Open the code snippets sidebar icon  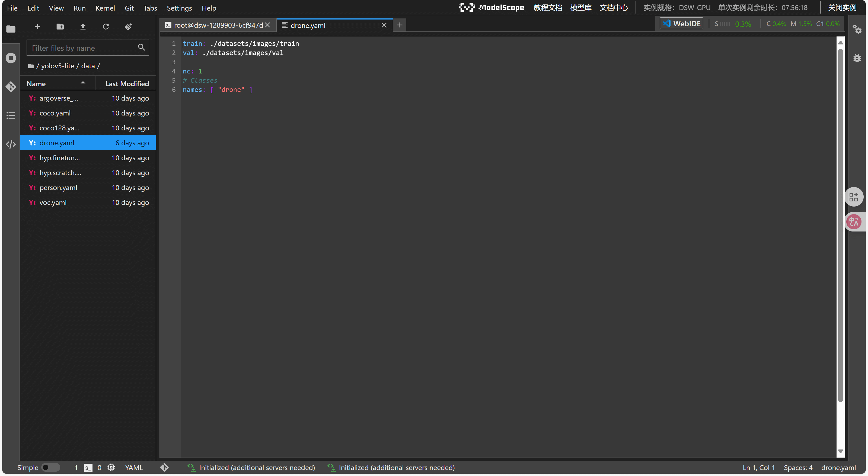11,144
